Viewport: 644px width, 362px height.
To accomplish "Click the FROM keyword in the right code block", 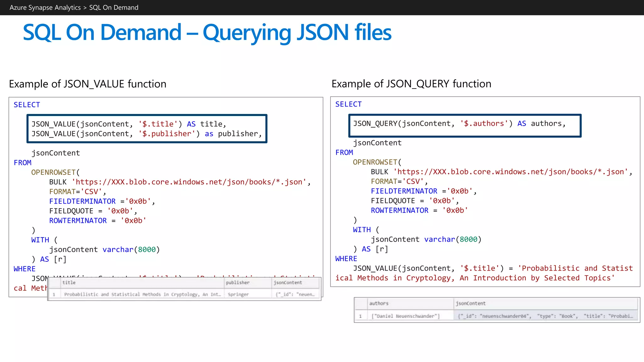I will coord(344,152).
